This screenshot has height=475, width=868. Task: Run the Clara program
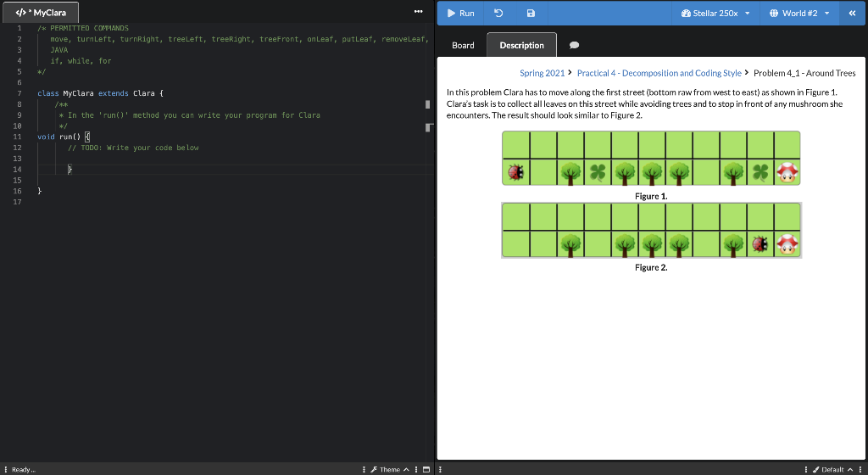click(460, 14)
